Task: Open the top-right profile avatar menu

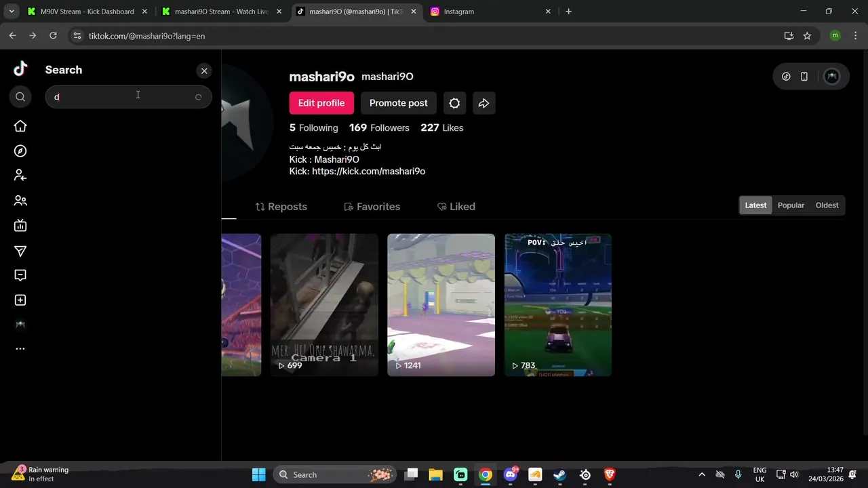Action: tap(831, 77)
